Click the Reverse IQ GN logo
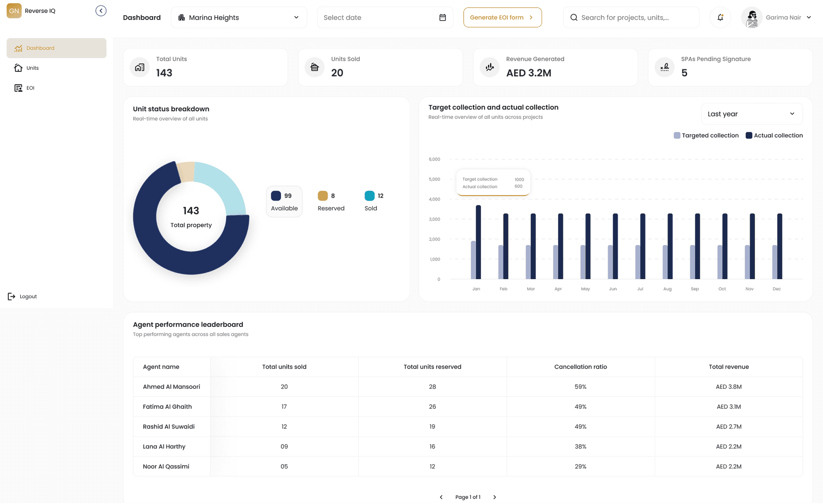 (14, 11)
